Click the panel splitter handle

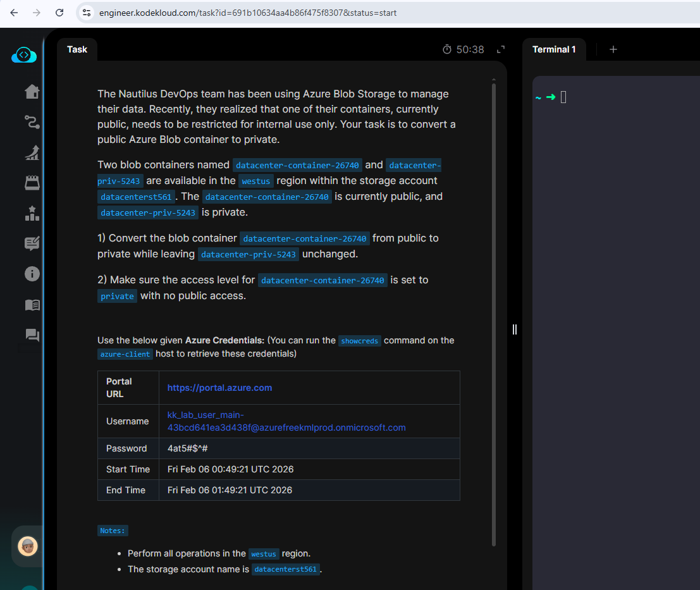tap(515, 330)
